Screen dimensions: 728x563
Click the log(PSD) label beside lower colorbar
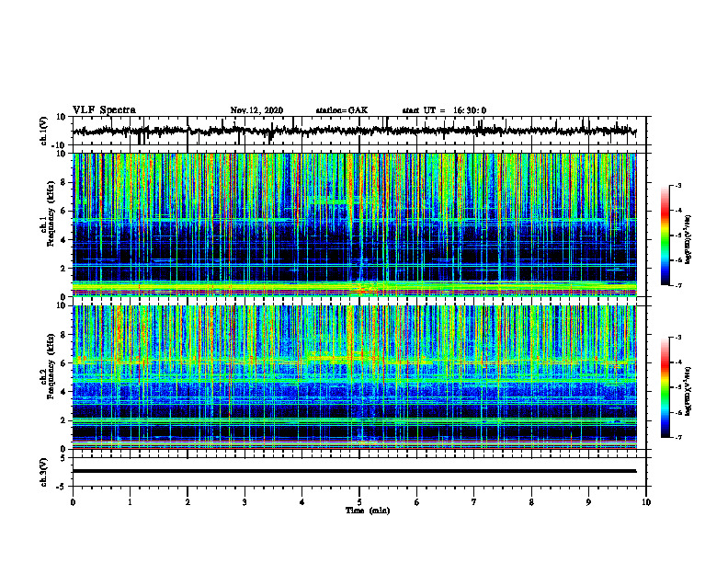tap(688, 391)
